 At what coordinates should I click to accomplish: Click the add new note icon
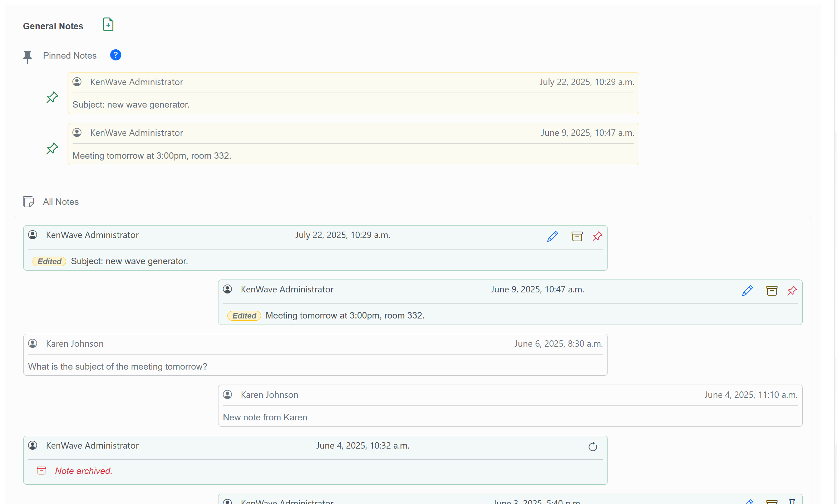108,25
